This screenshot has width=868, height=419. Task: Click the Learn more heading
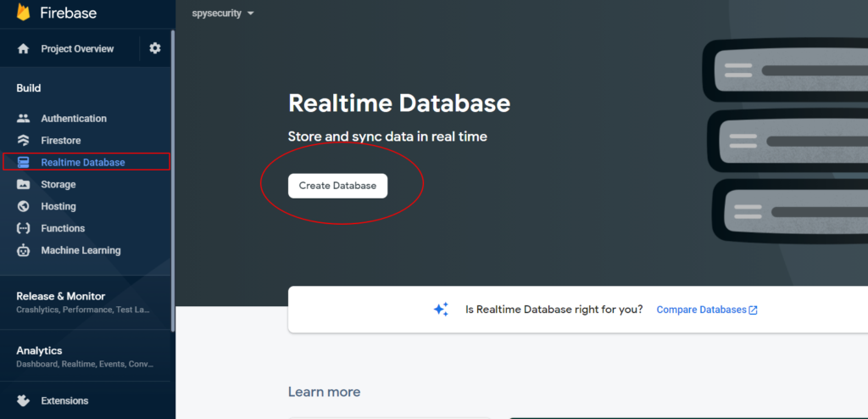coord(324,393)
